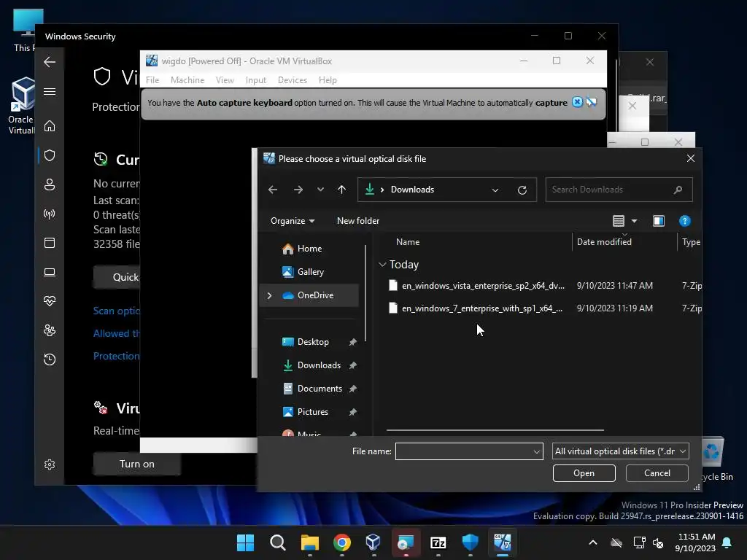Click Turn on in Windows Security
Image resolution: width=747 pixels, height=560 pixels.
click(x=136, y=464)
